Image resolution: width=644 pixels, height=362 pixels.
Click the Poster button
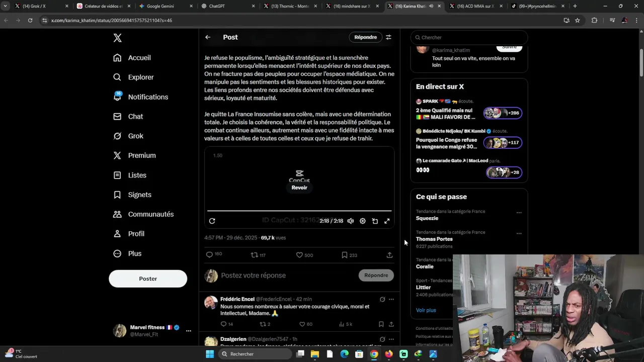tap(148, 279)
